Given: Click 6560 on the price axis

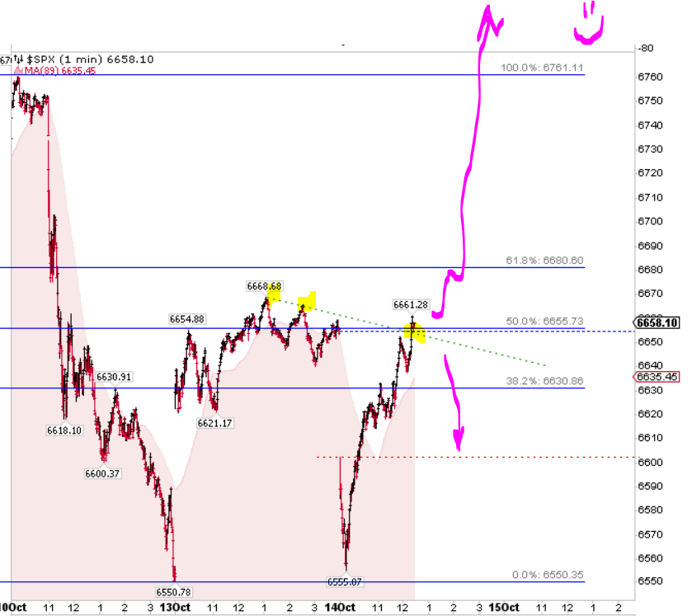Looking at the screenshot, I should [650, 558].
